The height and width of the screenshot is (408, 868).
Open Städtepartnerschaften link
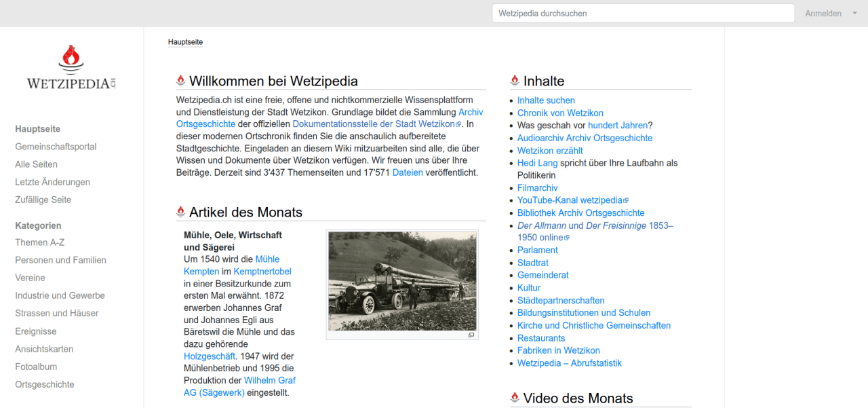(x=561, y=301)
